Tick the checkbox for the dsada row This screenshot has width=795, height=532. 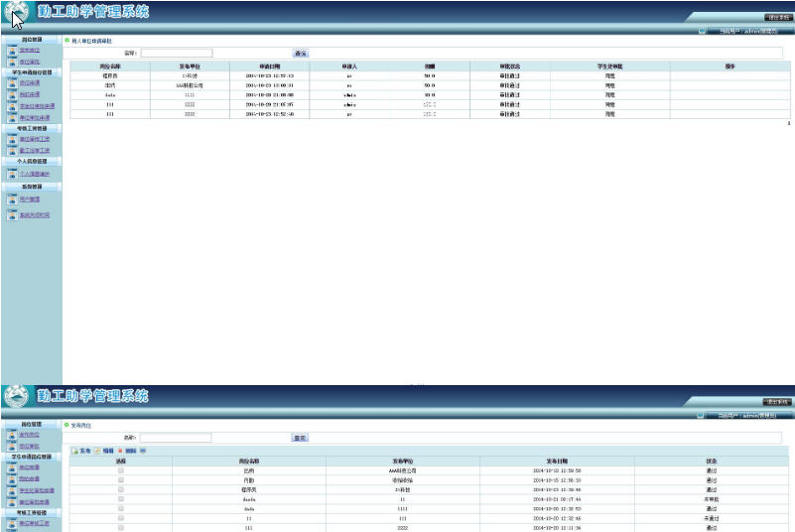coord(121,498)
